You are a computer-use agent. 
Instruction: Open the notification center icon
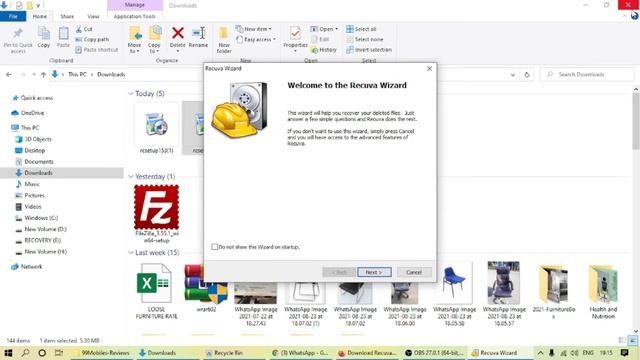[x=624, y=353]
